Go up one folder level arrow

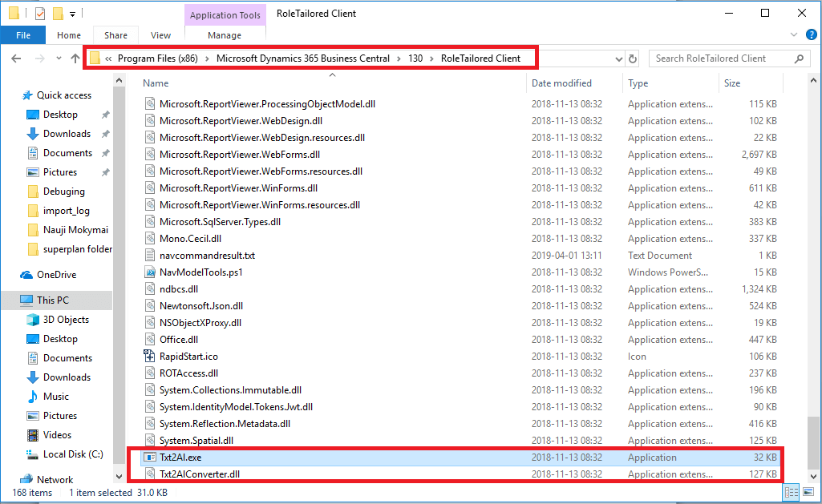[x=75, y=58]
